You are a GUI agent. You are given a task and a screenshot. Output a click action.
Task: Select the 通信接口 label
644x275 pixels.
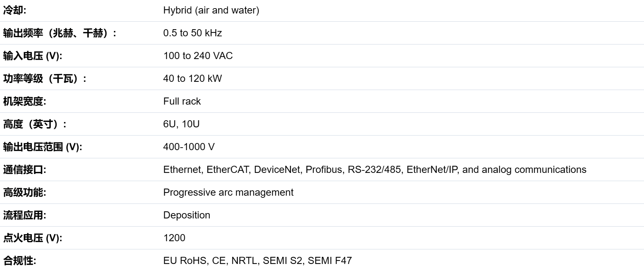tap(25, 170)
